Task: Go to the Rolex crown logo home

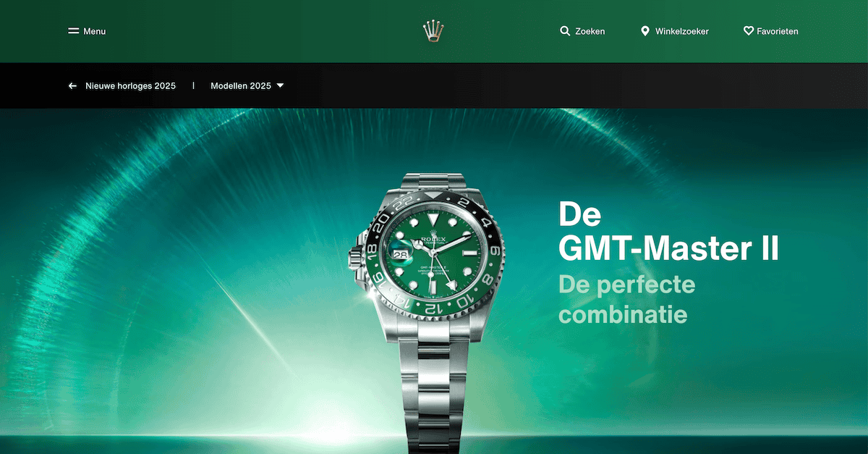Action: point(433,31)
